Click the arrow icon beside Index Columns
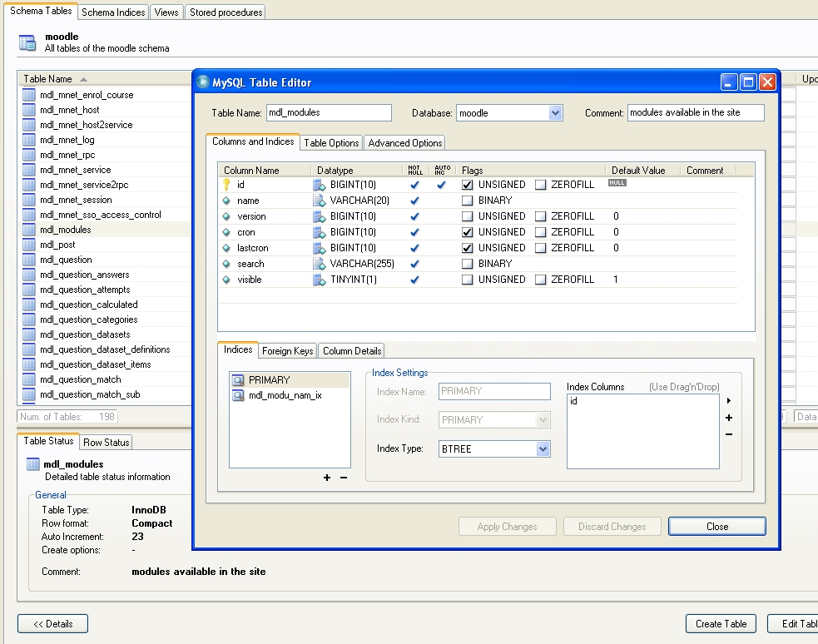This screenshot has width=818, height=644. coord(729,400)
